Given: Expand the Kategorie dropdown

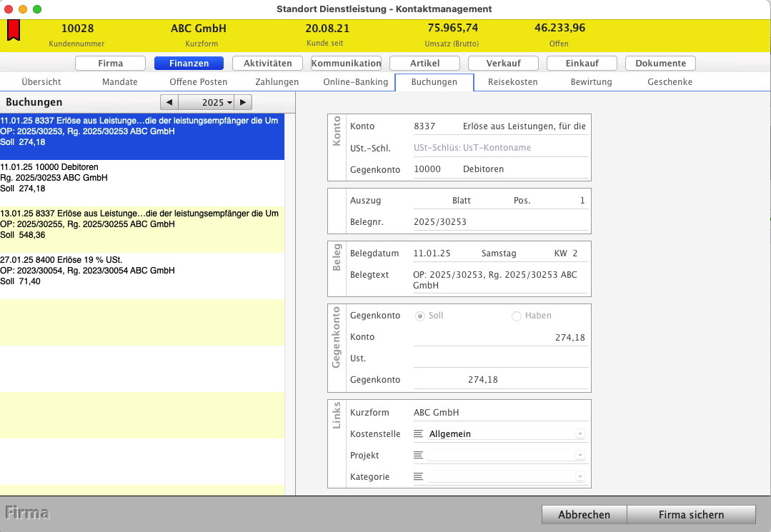Looking at the screenshot, I should tap(580, 477).
